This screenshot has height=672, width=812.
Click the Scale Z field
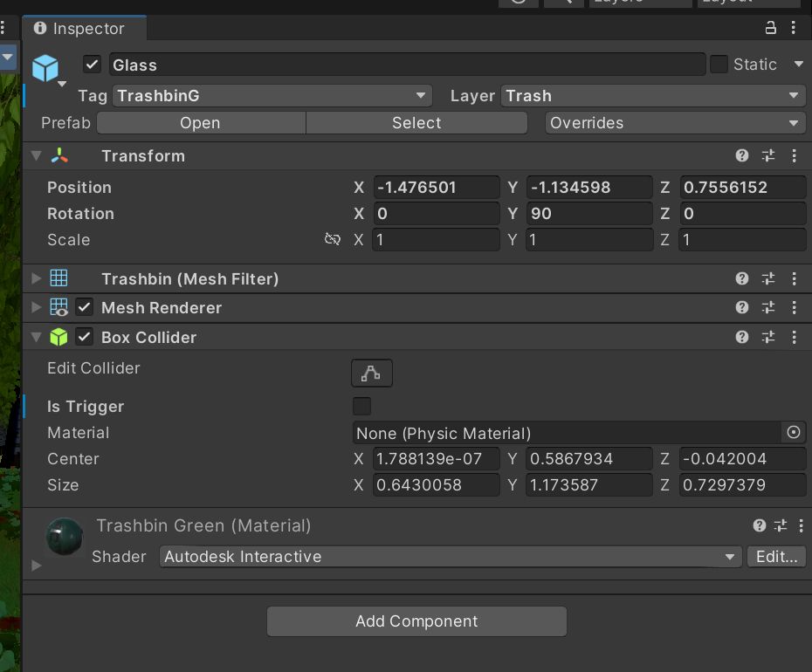(x=743, y=240)
